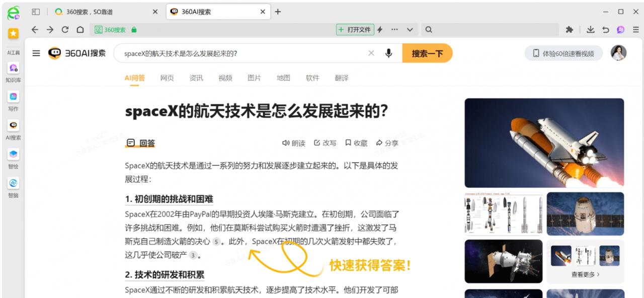
Task: Open the Dragon capsule thumbnail
Action: 586,213
